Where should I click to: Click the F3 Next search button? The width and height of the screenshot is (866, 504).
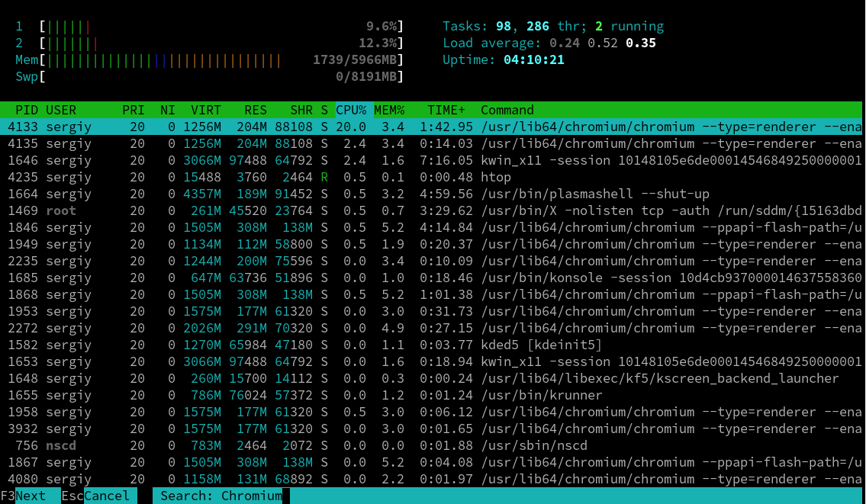pyautogui.click(x=31, y=496)
